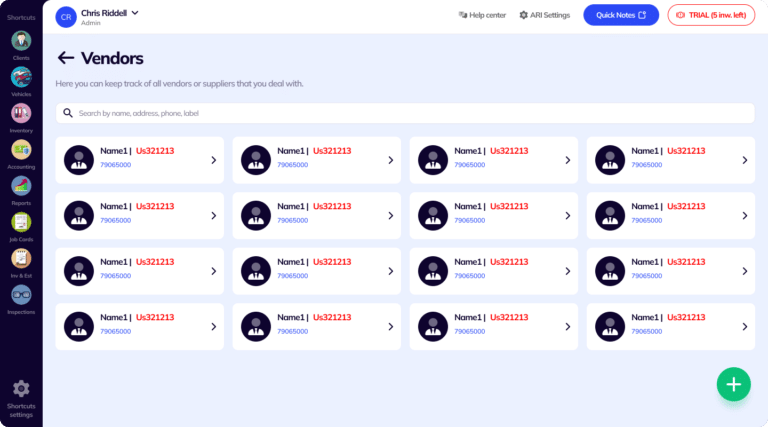The height and width of the screenshot is (427, 768).
Task: Expand the Chris Riddell account dropdown
Action: (135, 13)
